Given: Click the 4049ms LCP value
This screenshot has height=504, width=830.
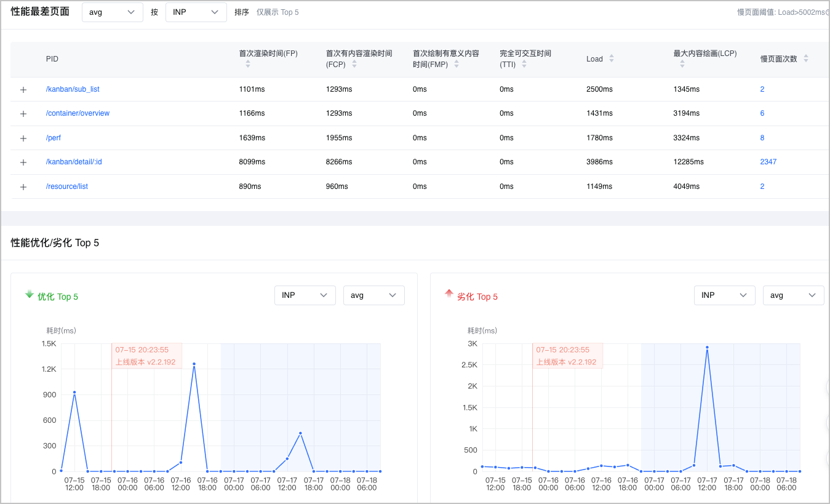Looking at the screenshot, I should click(687, 186).
